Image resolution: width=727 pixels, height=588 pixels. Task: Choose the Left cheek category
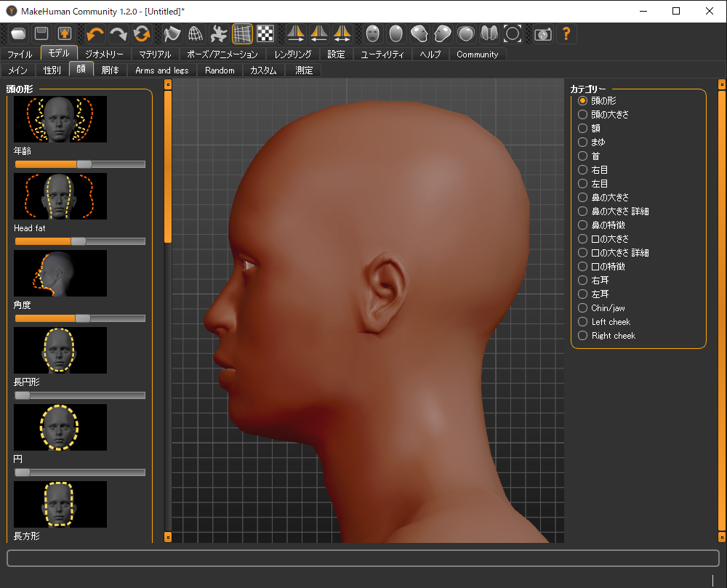click(582, 322)
